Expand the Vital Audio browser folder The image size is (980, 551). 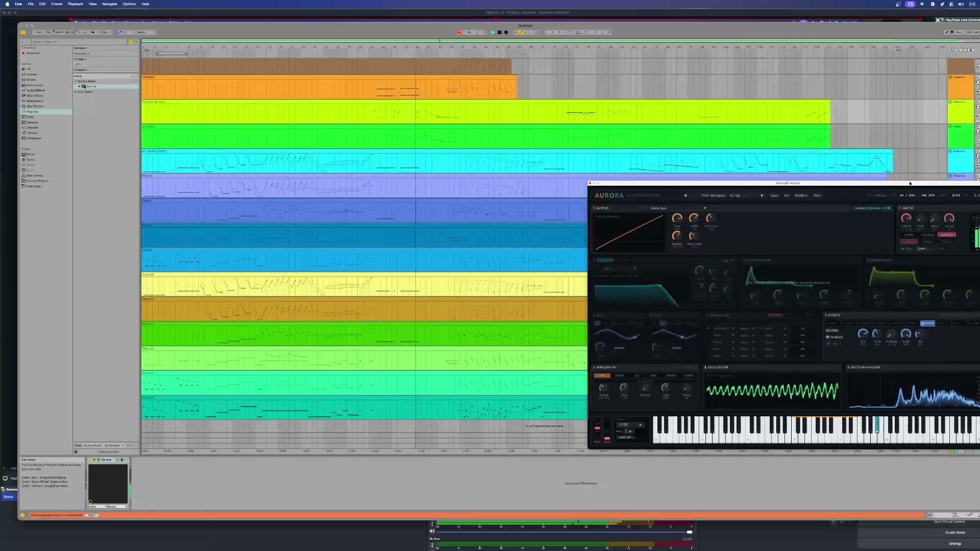point(76,92)
